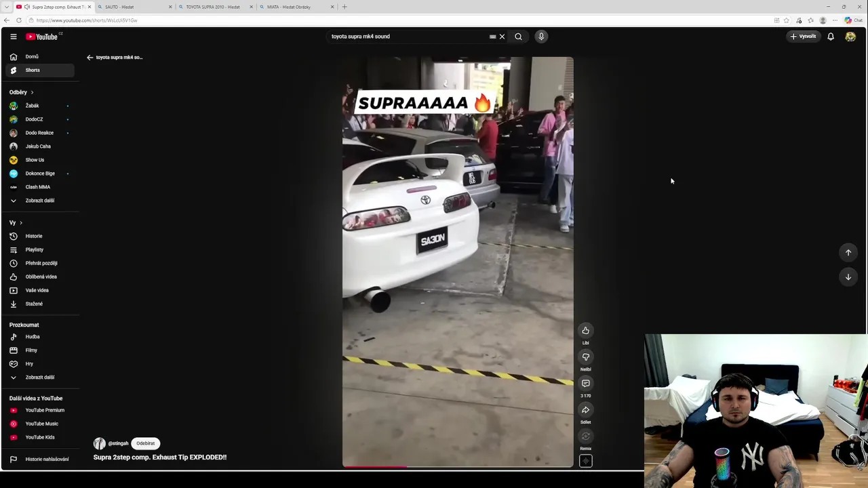Reload the page with refresh button
Image resolution: width=868 pixels, height=488 pixels.
(19, 20)
